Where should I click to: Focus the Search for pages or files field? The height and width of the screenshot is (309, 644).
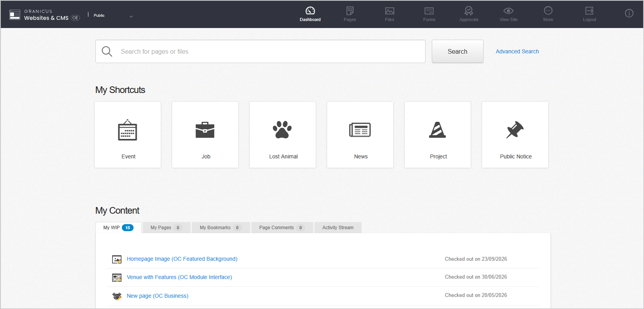[260, 51]
